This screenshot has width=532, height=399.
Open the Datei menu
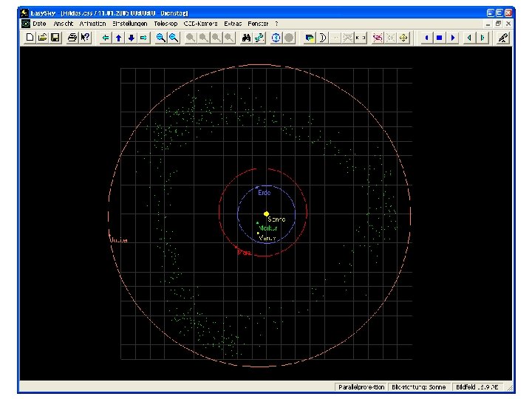click(39, 24)
